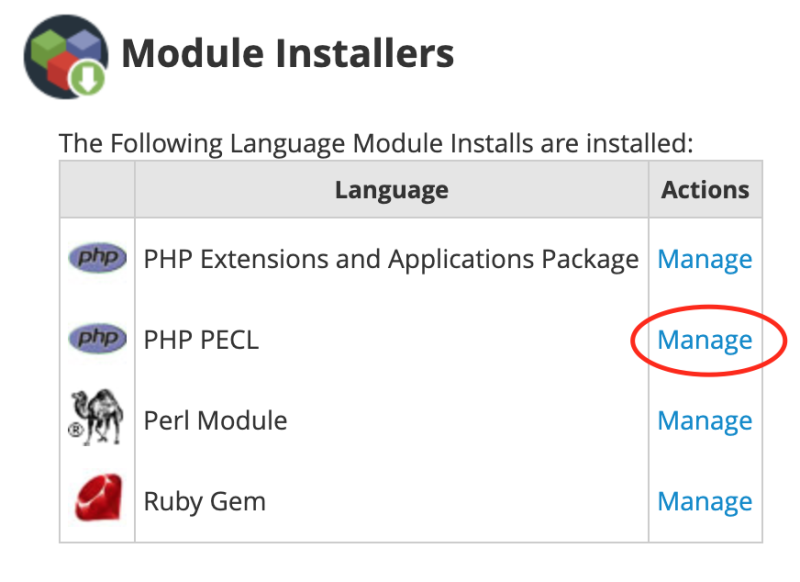Open Manage link for PHP PECL
The image size is (800, 582).
click(x=704, y=341)
